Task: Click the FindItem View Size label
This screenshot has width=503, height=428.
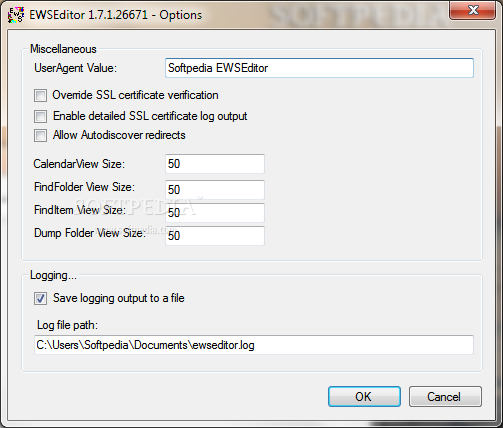Action: 80,210
